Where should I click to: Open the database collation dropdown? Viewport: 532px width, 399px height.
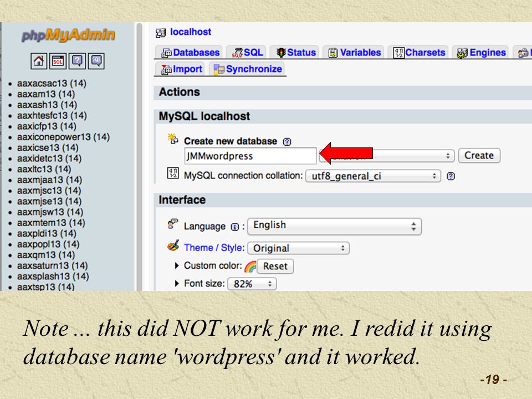tap(387, 156)
